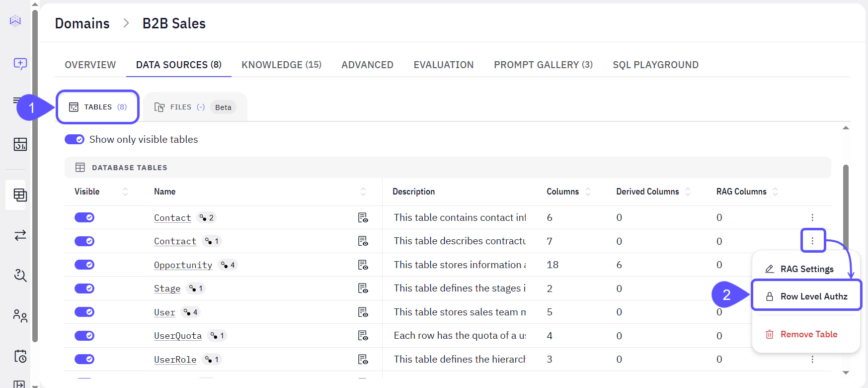This screenshot has height=388, width=868.
Task: Toggle visibility of User table
Action: (x=84, y=312)
